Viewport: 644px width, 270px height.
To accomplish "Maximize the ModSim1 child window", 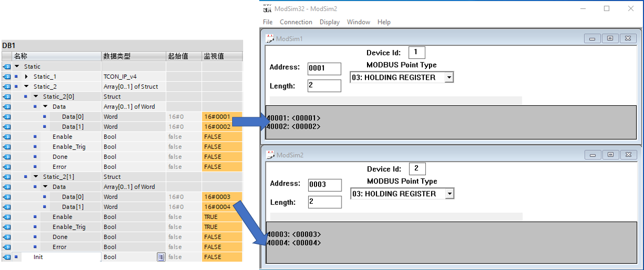I will coord(610,39).
